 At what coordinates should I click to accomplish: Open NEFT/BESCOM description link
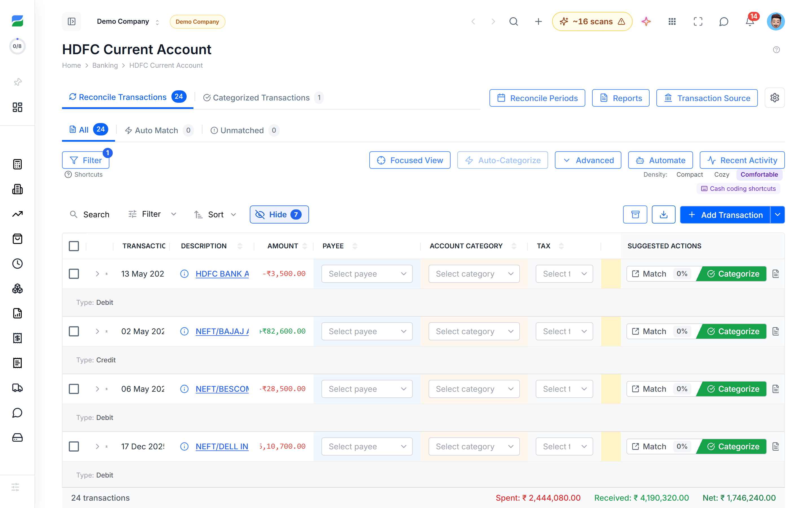pyautogui.click(x=222, y=389)
